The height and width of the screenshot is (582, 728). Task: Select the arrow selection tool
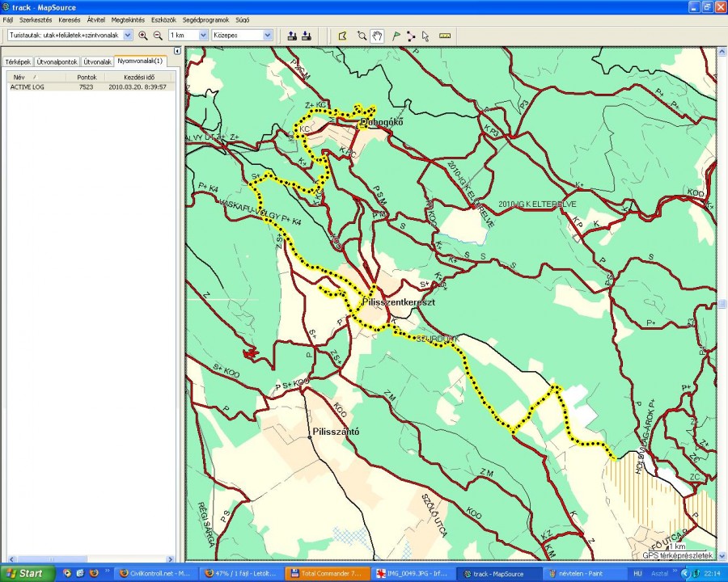click(425, 36)
